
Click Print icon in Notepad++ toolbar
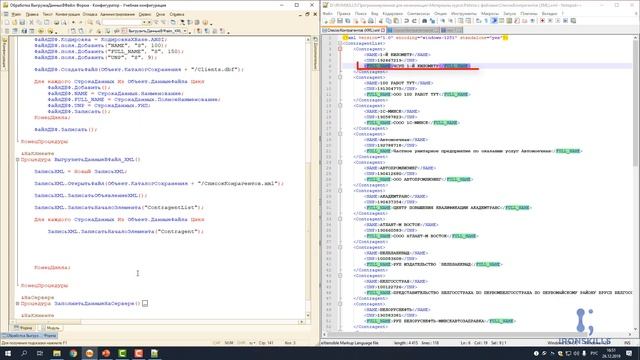(371, 20)
